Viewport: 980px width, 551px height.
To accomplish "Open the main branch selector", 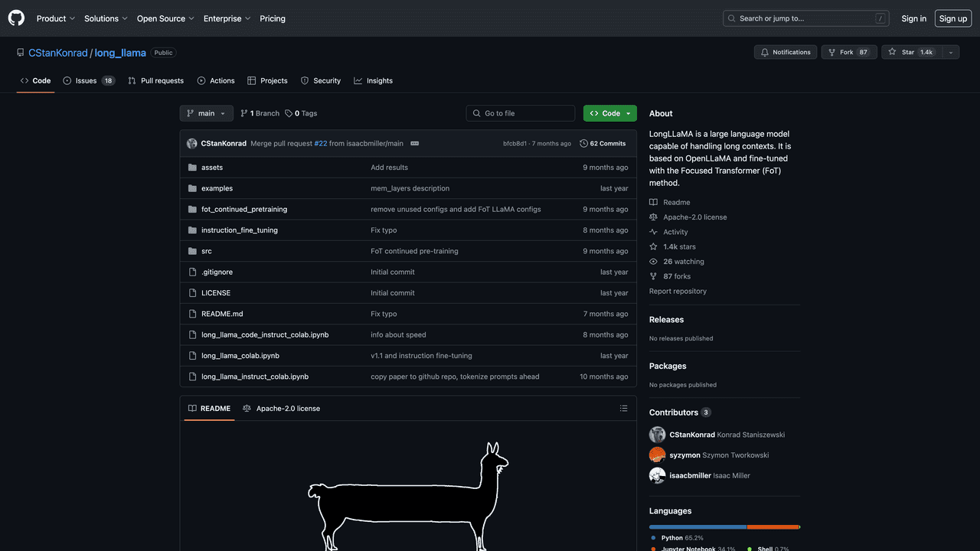I will pyautogui.click(x=207, y=113).
